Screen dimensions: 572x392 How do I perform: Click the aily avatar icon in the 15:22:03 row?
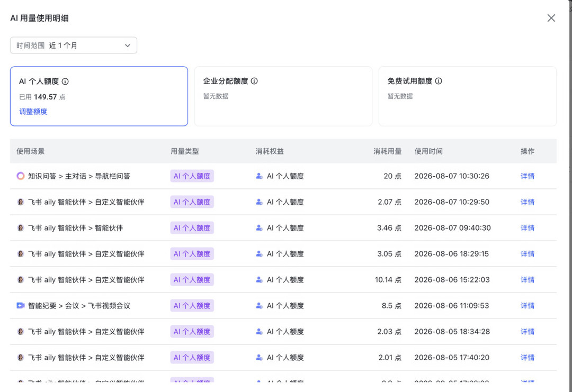click(x=21, y=280)
